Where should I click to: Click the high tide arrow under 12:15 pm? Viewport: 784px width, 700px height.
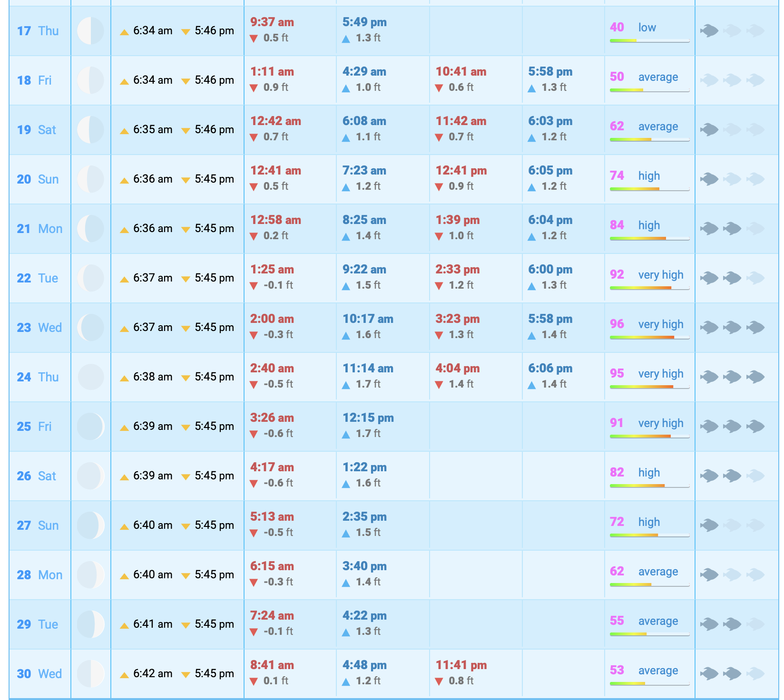[x=346, y=434]
